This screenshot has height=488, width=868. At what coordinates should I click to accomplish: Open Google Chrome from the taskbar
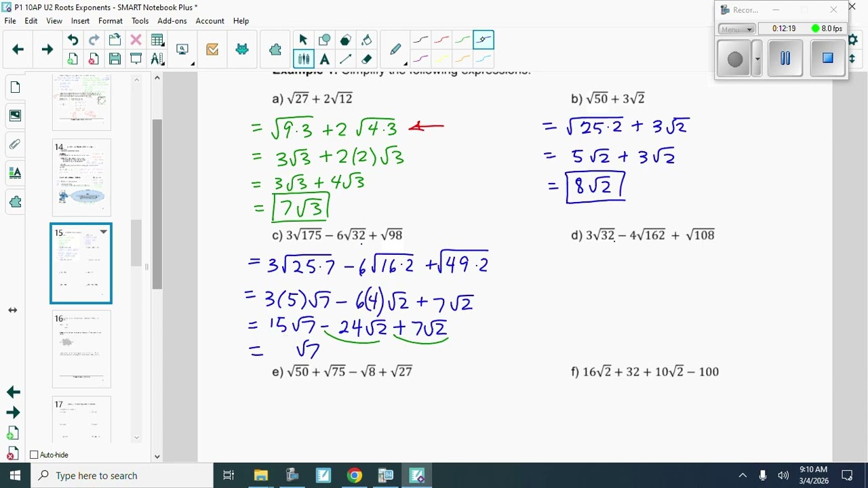point(355,476)
